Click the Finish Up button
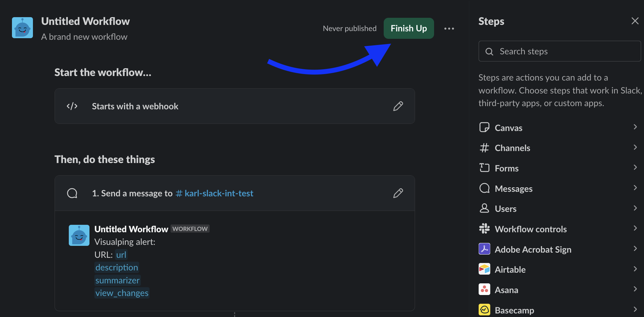 (x=409, y=28)
